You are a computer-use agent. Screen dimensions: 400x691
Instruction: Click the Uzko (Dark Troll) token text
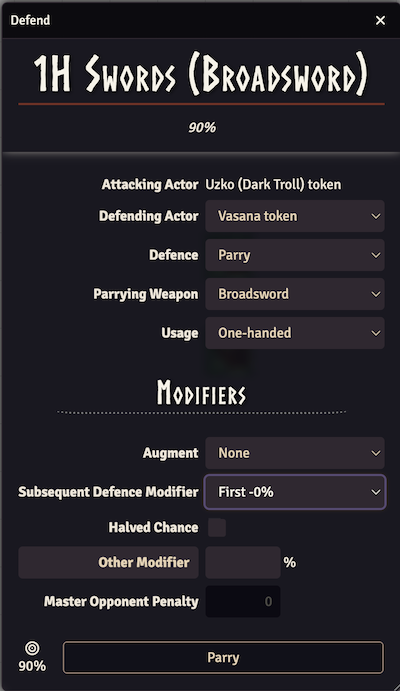coord(273,184)
